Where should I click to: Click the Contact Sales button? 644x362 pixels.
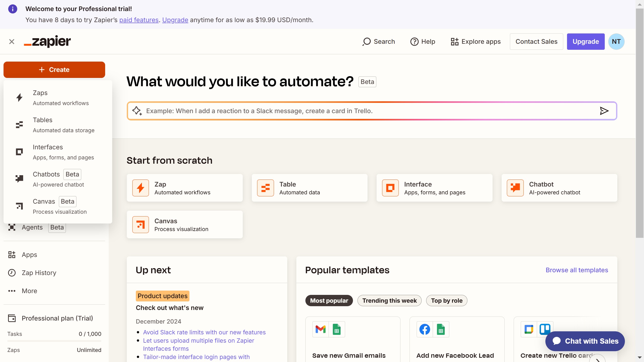[x=536, y=41]
